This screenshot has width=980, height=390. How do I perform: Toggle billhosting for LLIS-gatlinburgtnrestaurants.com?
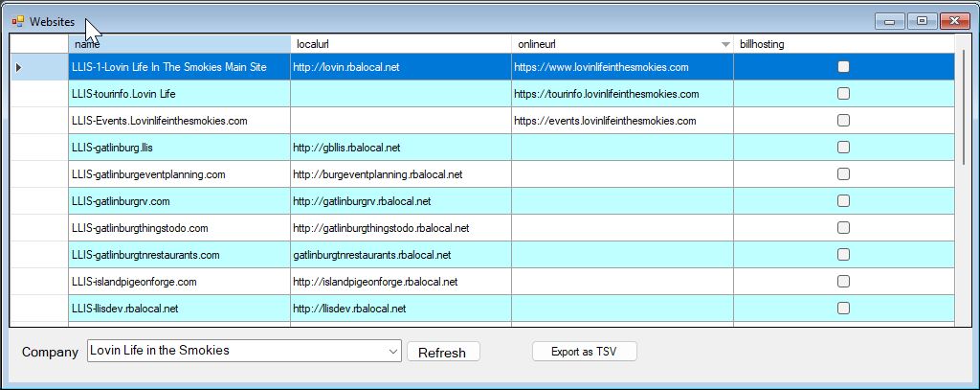843,255
